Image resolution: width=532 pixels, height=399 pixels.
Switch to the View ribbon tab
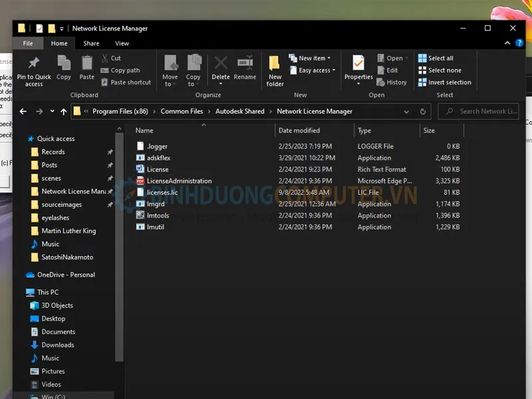(122, 43)
